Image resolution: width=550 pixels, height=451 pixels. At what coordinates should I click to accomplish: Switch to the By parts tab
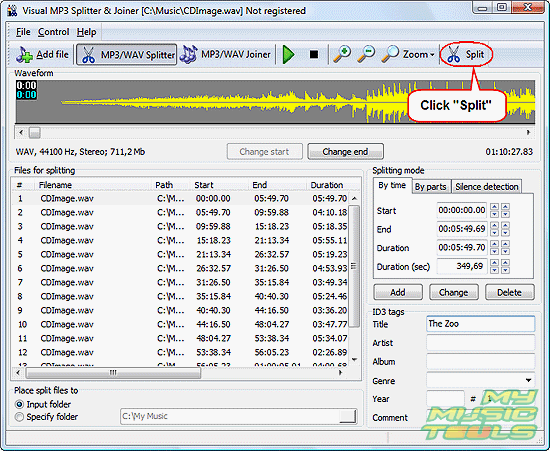431,187
